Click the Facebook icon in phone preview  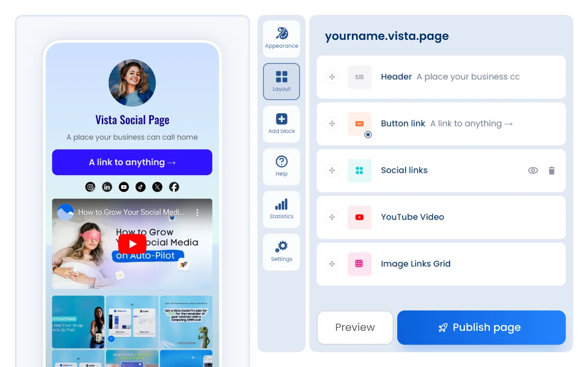click(174, 187)
